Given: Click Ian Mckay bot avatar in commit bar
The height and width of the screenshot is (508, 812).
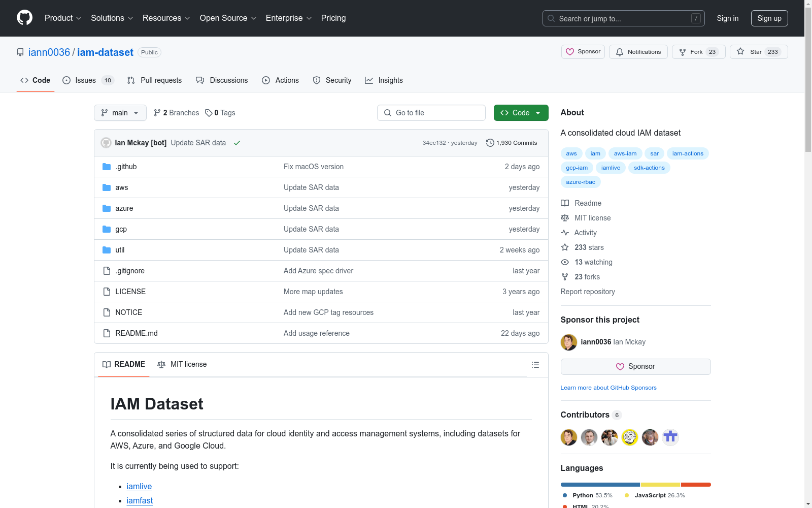Looking at the screenshot, I should point(106,143).
